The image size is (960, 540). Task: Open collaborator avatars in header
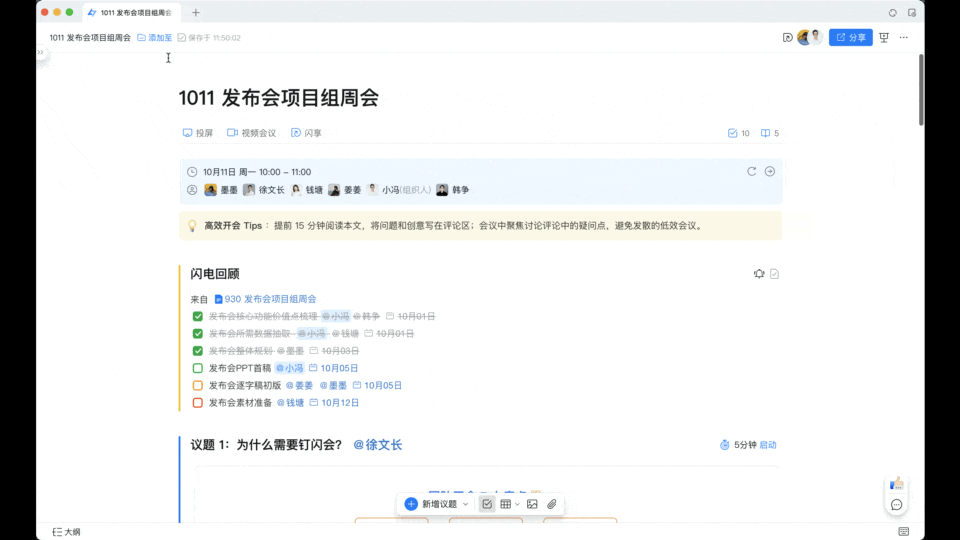(810, 37)
